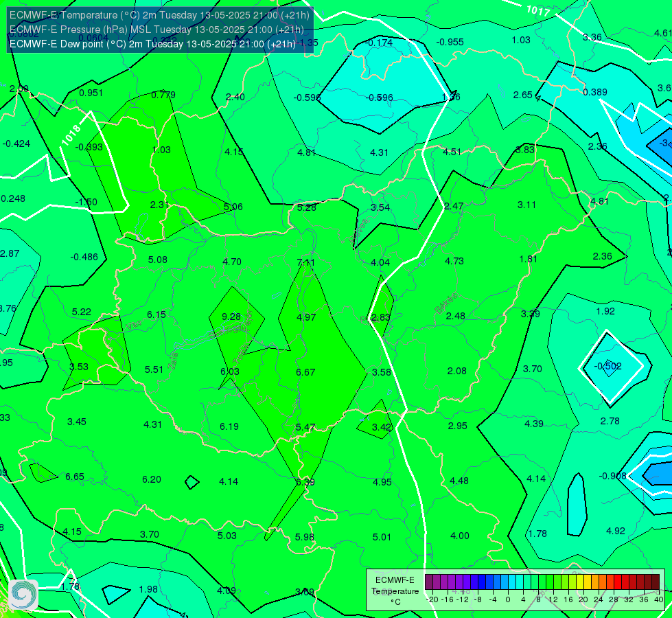
Task: Click the 5.22 temperature value
Action: click(82, 312)
